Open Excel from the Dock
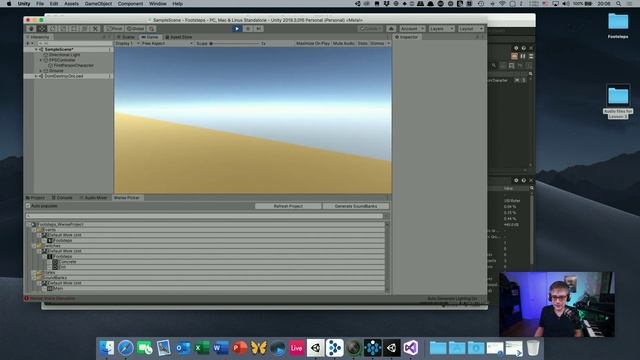The image size is (640, 360). 202,348
